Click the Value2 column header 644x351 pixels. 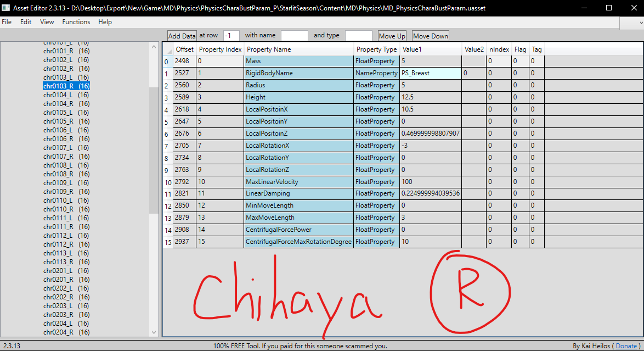(x=474, y=49)
